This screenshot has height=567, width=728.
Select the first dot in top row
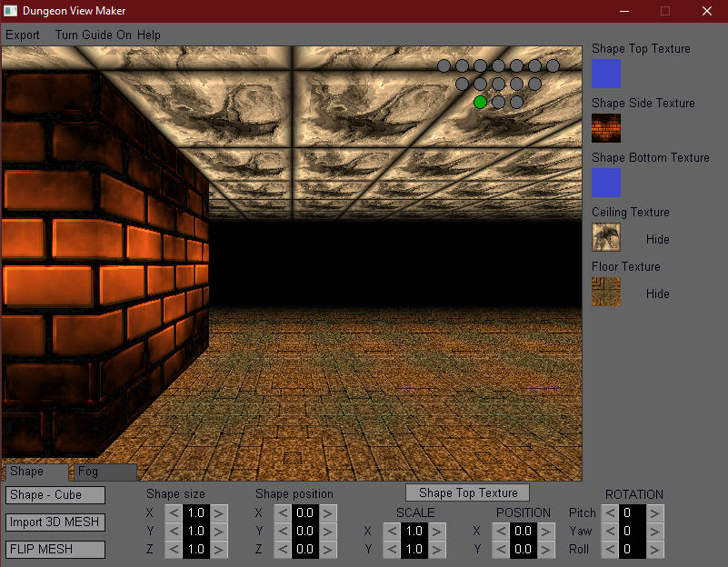pos(444,66)
